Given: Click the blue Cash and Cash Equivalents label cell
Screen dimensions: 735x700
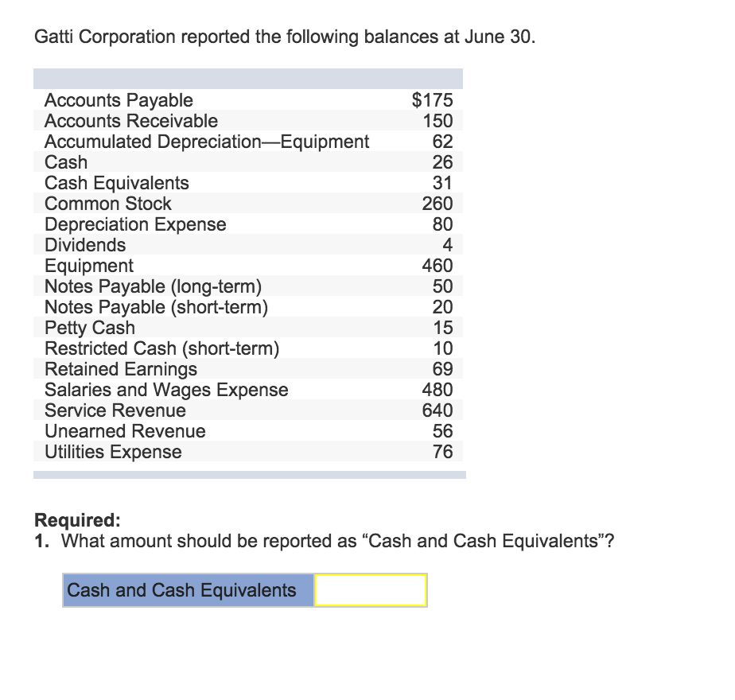Looking at the screenshot, I should [188, 590].
